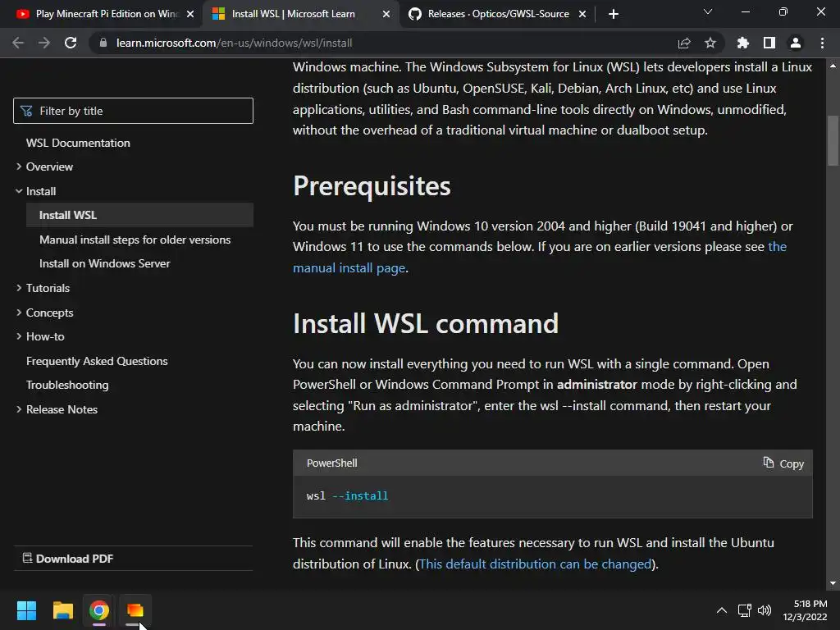The height and width of the screenshot is (630, 840).
Task: Collapse the Install section
Action: coord(41,191)
